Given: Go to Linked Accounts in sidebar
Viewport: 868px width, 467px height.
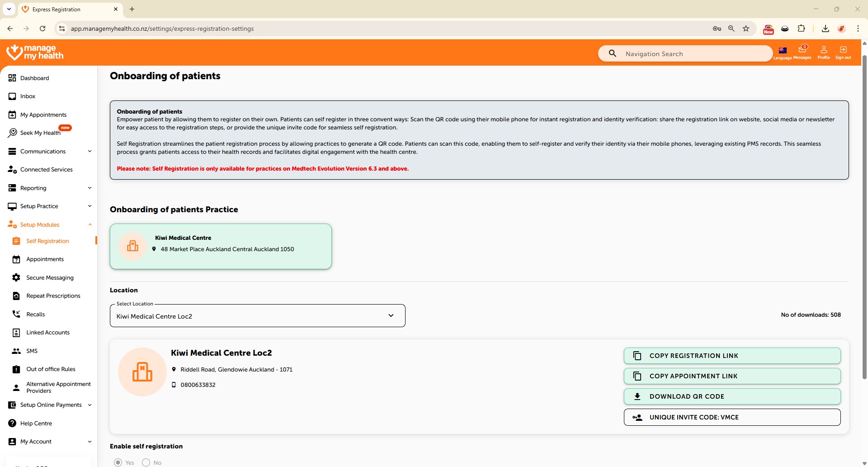Looking at the screenshot, I should tap(48, 333).
